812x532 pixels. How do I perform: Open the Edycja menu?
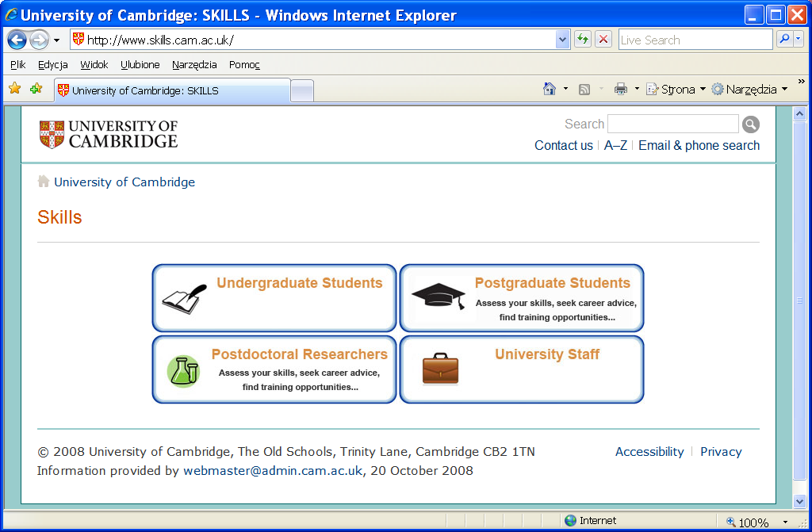click(53, 65)
